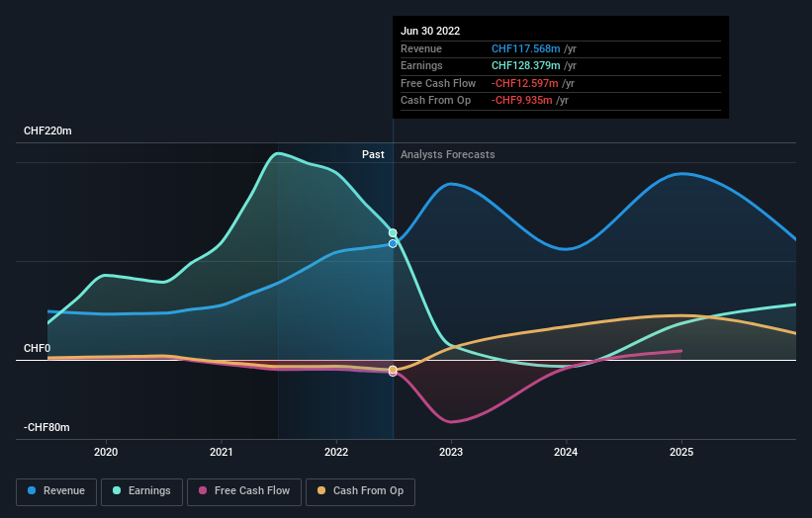The width and height of the screenshot is (812, 518).
Task: Toggle the Revenue legend button
Action: click(56, 491)
